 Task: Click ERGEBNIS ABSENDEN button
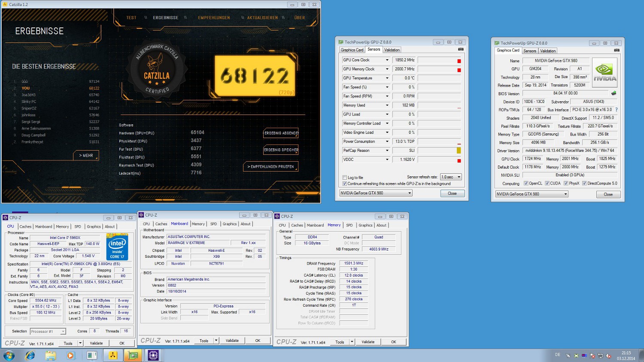pyautogui.click(x=281, y=133)
